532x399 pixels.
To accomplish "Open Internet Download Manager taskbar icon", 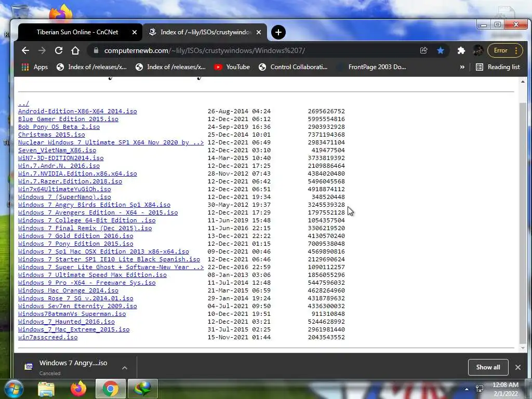I will pyautogui.click(x=142, y=389).
